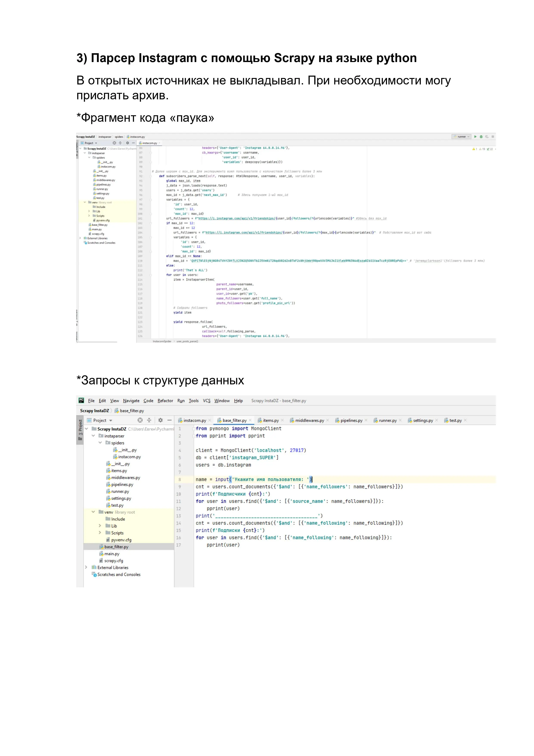Open the Refactor menu
The height and width of the screenshot is (756, 534).
pyautogui.click(x=165, y=401)
